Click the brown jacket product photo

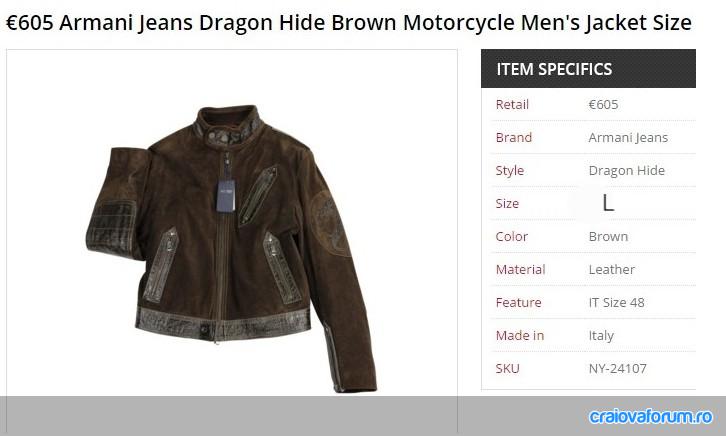point(232,248)
